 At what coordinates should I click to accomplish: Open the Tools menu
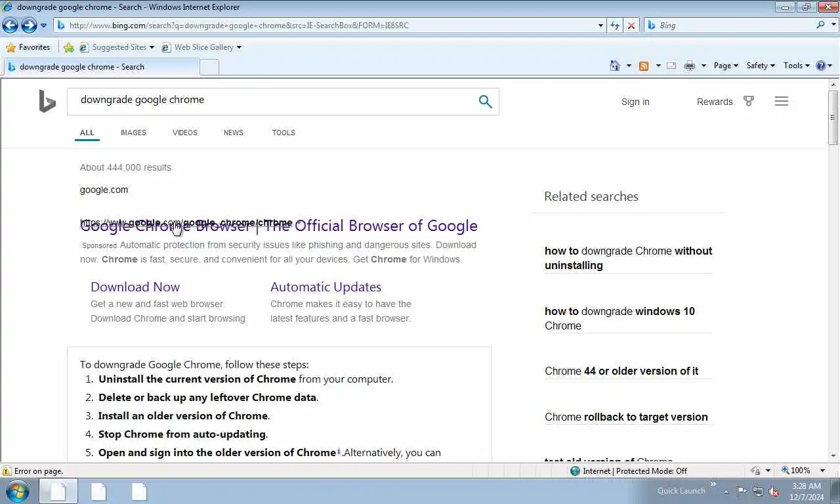point(797,66)
